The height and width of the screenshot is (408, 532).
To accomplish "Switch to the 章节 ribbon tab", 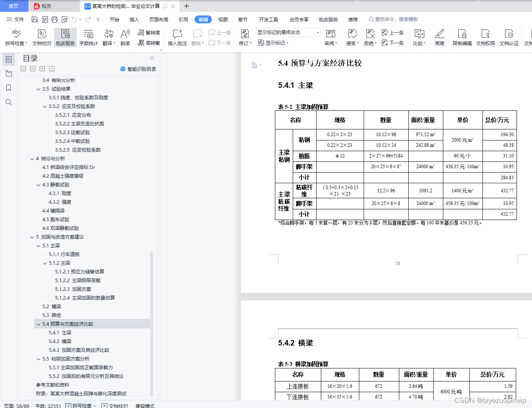I will coord(243,19).
